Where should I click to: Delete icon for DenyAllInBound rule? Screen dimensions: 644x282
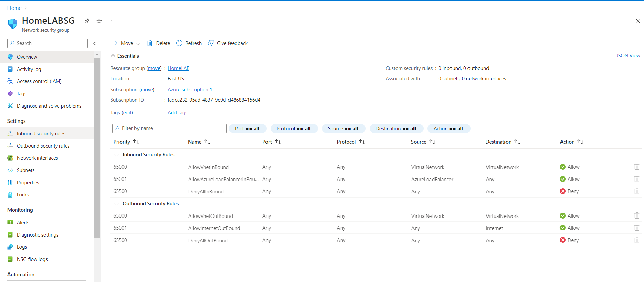coord(637,191)
